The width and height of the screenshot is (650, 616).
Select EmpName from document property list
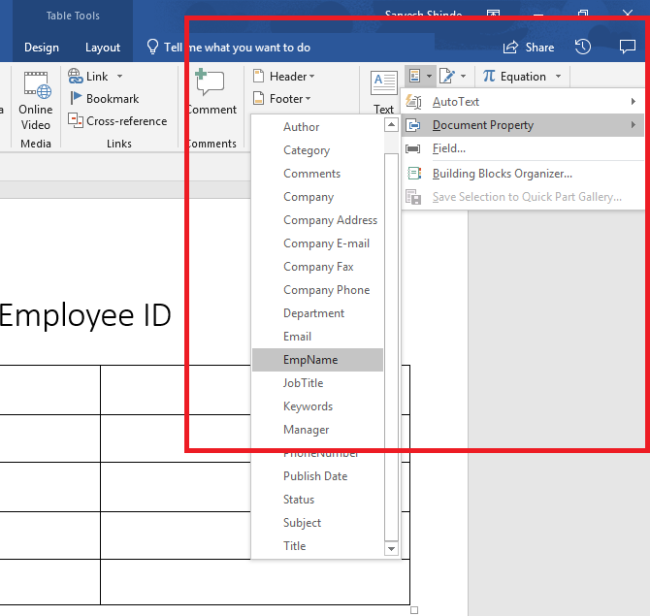(x=310, y=360)
